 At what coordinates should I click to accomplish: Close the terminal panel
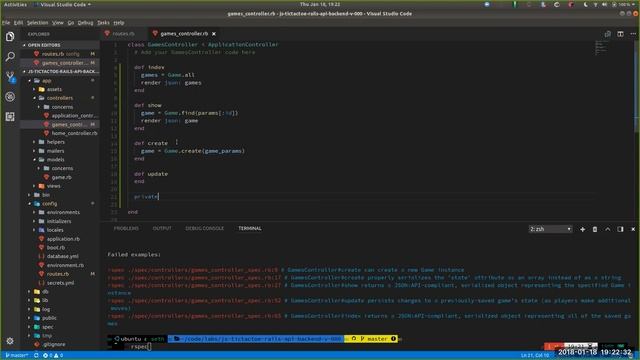tap(633, 229)
